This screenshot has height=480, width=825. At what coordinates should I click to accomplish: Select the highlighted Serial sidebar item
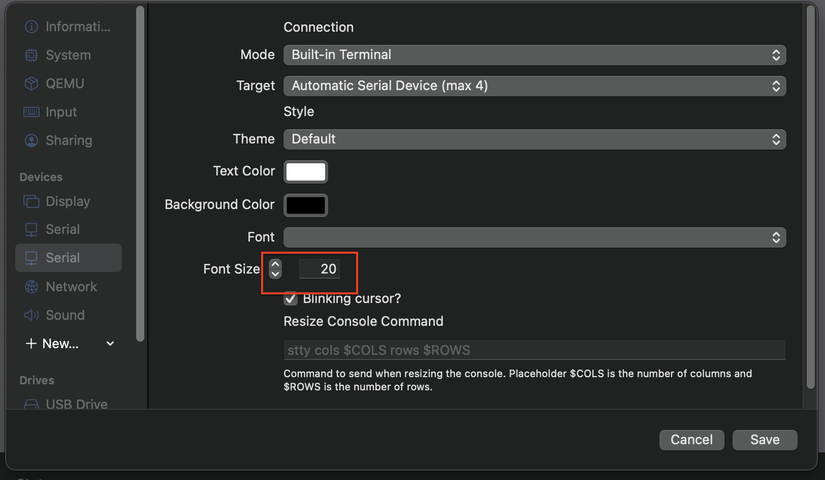click(68, 258)
